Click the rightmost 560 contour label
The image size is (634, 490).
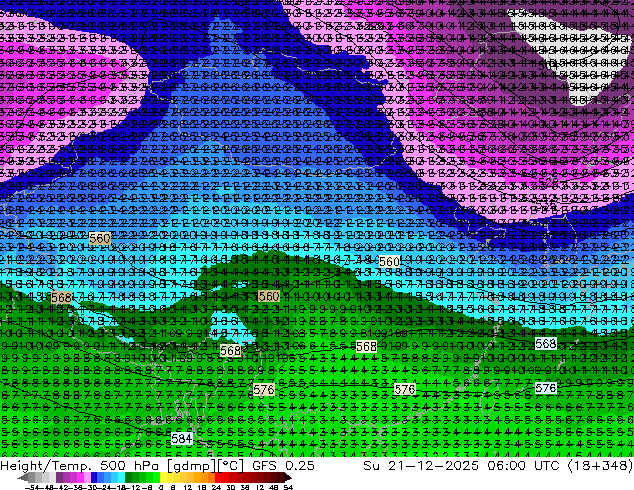tap(389, 262)
